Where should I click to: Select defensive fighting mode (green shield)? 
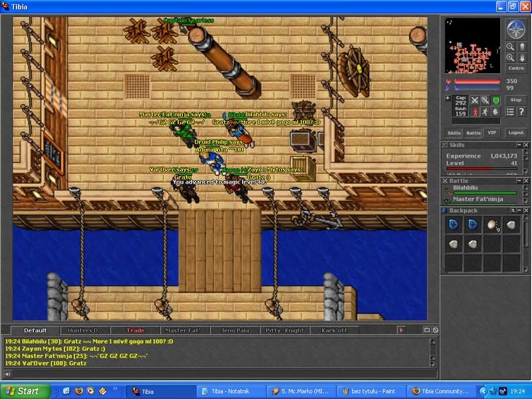[x=496, y=100]
